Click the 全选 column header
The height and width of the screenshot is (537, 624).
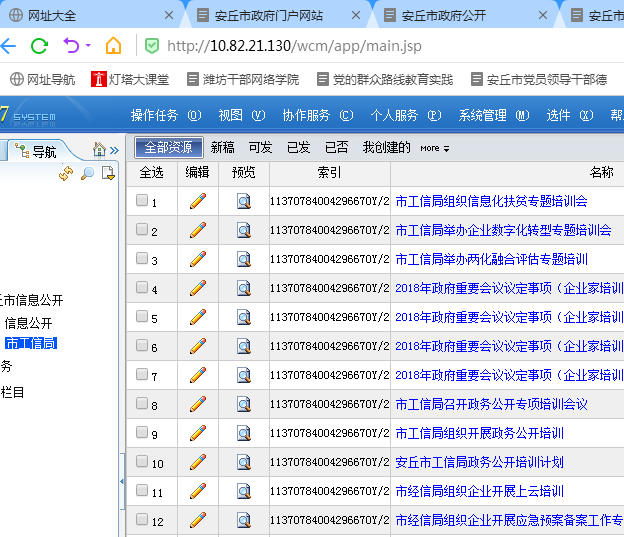tap(152, 173)
